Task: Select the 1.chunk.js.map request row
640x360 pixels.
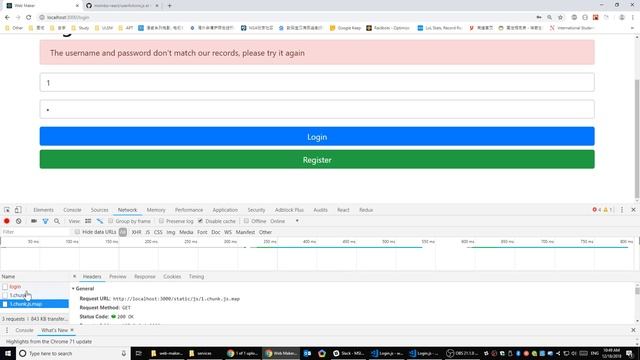Action: click(x=34, y=304)
